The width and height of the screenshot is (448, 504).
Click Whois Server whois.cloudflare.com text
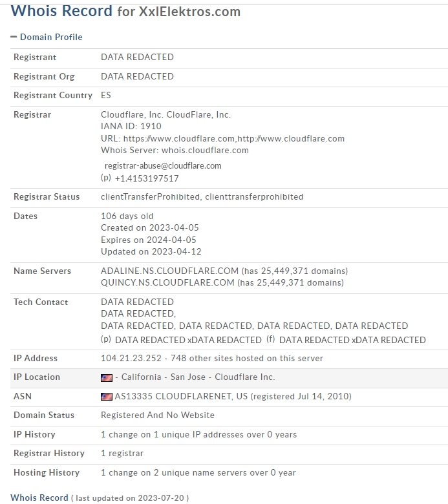coord(175,151)
